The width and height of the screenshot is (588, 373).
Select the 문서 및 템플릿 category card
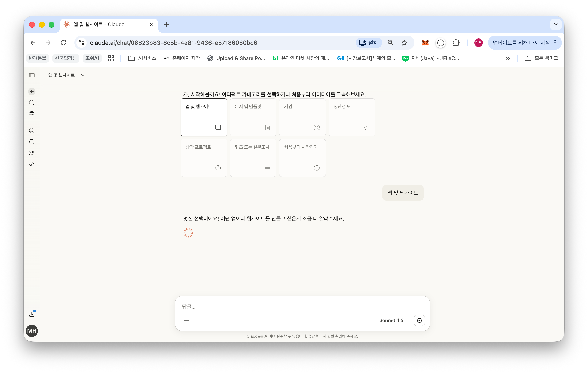point(253,117)
